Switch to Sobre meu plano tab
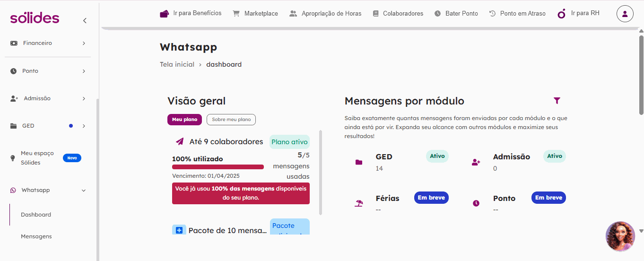The image size is (644, 261). (231, 120)
